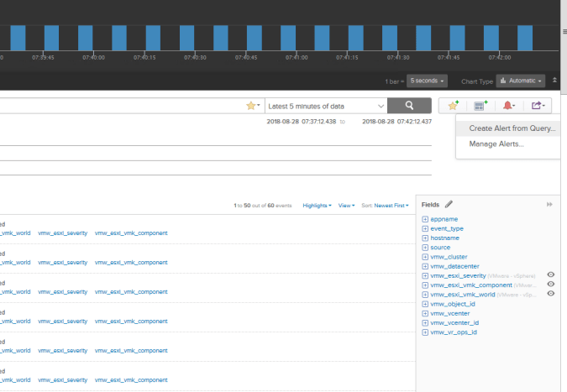Collapse the Fields panel with double arrow
This screenshot has width=567, height=392.
(x=549, y=204)
